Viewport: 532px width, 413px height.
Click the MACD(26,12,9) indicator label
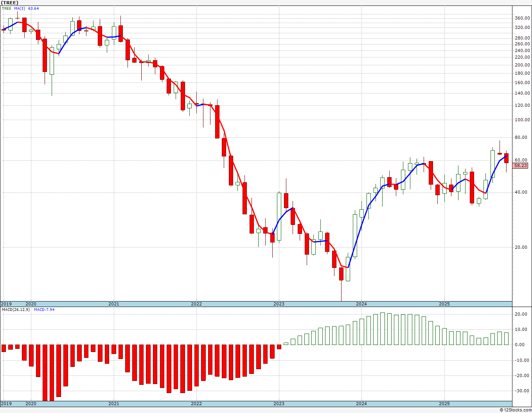[x=16, y=309]
